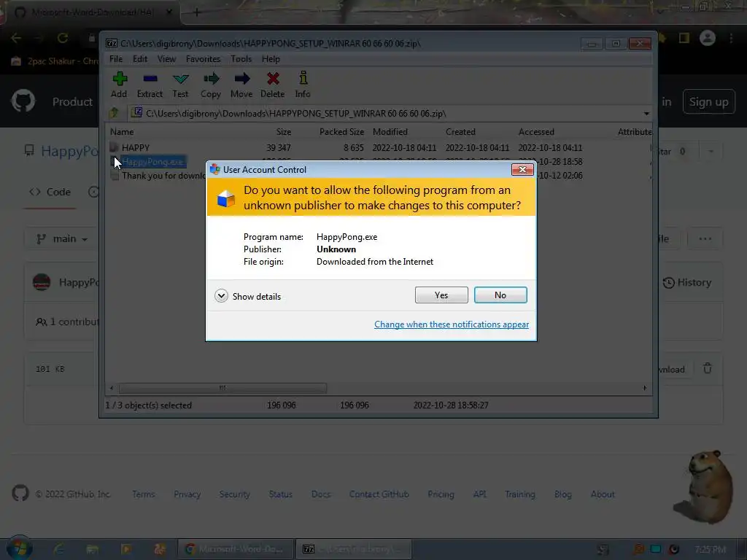Open the Terms footer link on GitHub
747x560 pixels.
pyautogui.click(x=144, y=494)
